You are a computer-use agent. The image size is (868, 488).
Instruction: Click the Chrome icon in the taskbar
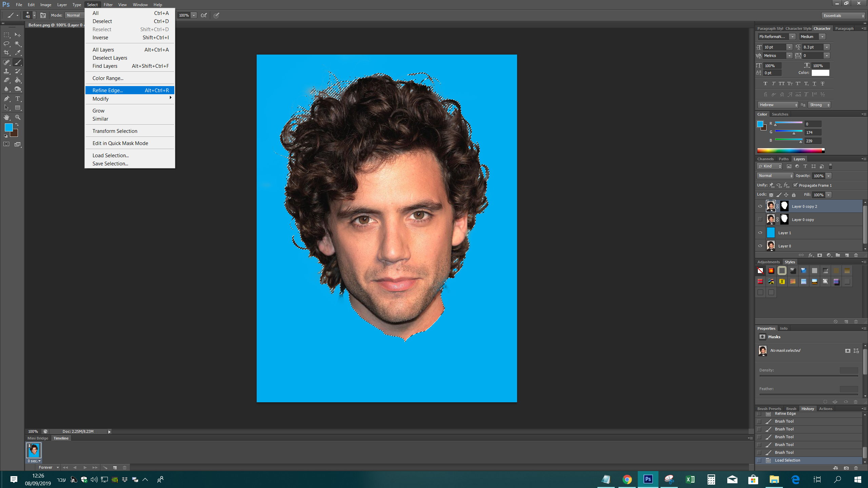627,479
